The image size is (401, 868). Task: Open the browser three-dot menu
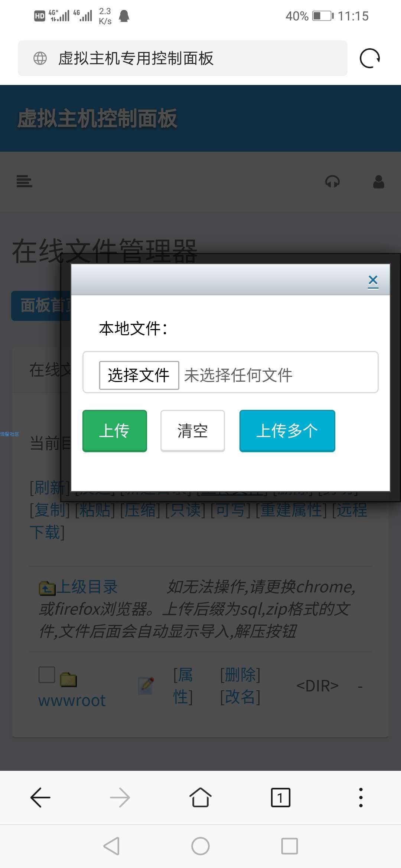(361, 798)
